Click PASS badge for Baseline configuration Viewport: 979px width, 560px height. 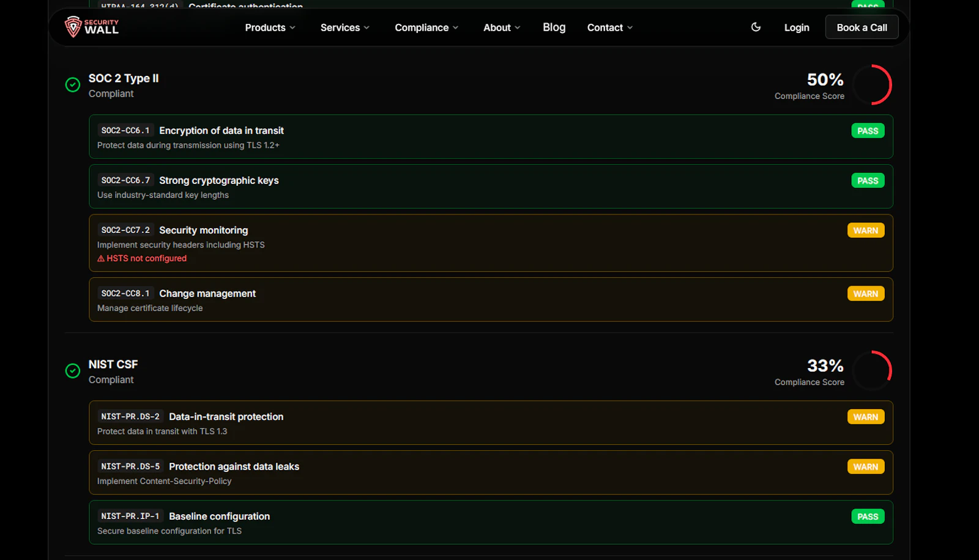click(x=868, y=517)
